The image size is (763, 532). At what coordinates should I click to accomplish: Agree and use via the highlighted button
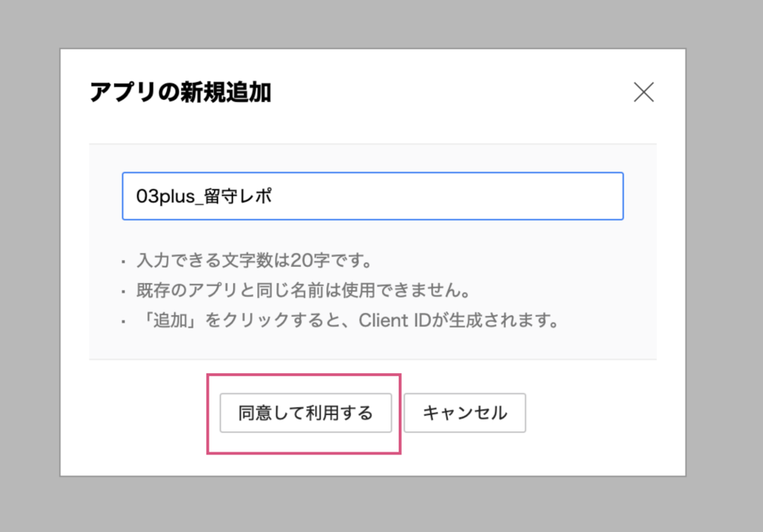(305, 413)
